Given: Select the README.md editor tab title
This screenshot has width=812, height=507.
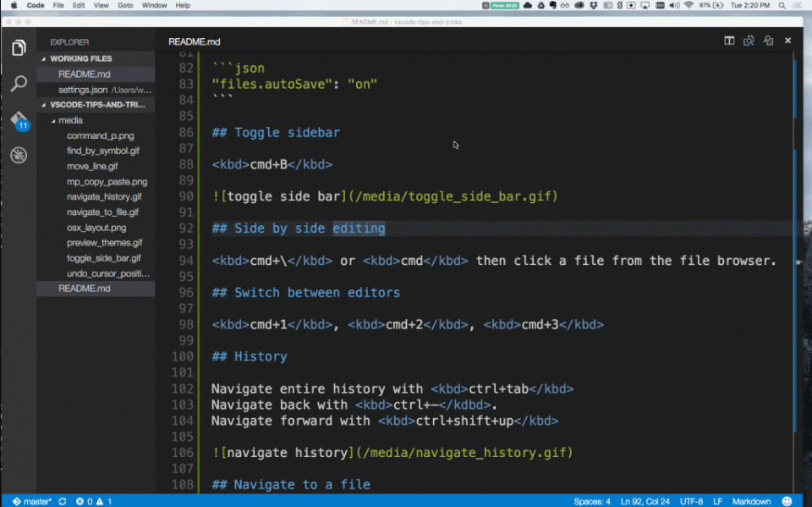Looking at the screenshot, I should [195, 41].
